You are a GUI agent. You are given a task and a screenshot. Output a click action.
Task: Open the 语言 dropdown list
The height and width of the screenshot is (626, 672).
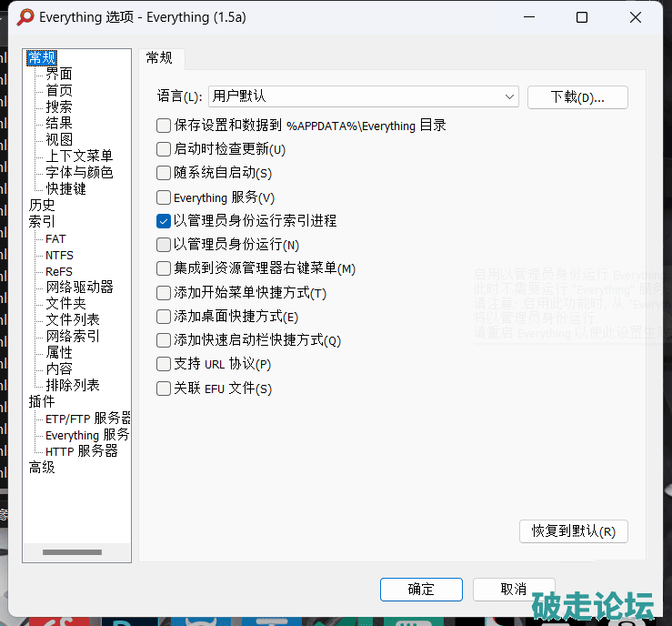(x=363, y=96)
